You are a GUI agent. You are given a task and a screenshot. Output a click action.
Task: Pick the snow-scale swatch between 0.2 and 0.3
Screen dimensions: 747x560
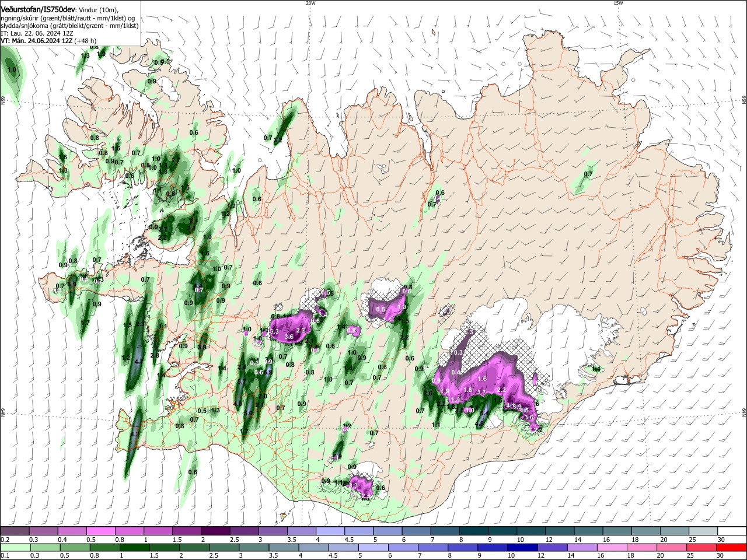click(x=15, y=531)
